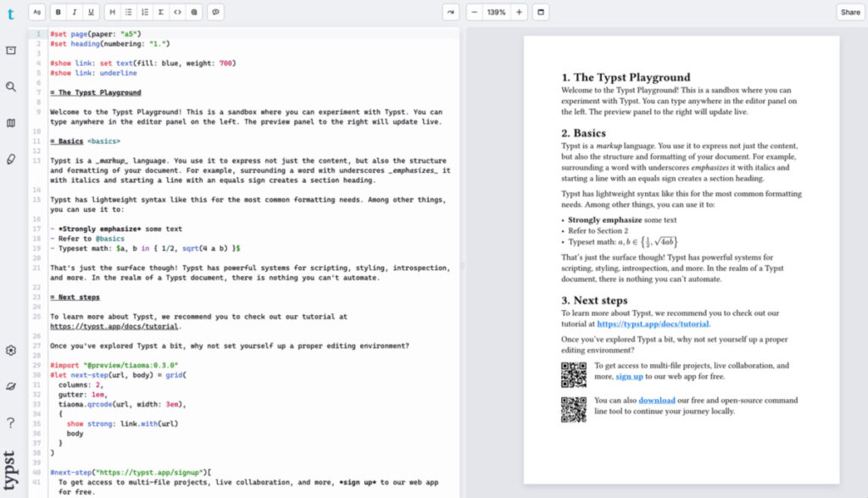Open the font picker Ag button

(x=36, y=12)
